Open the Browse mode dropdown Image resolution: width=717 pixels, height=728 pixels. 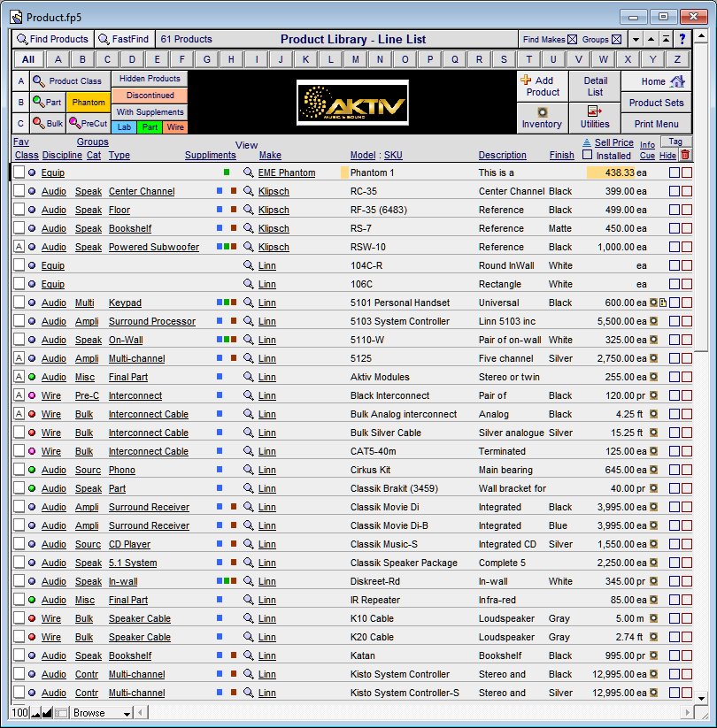[102, 713]
